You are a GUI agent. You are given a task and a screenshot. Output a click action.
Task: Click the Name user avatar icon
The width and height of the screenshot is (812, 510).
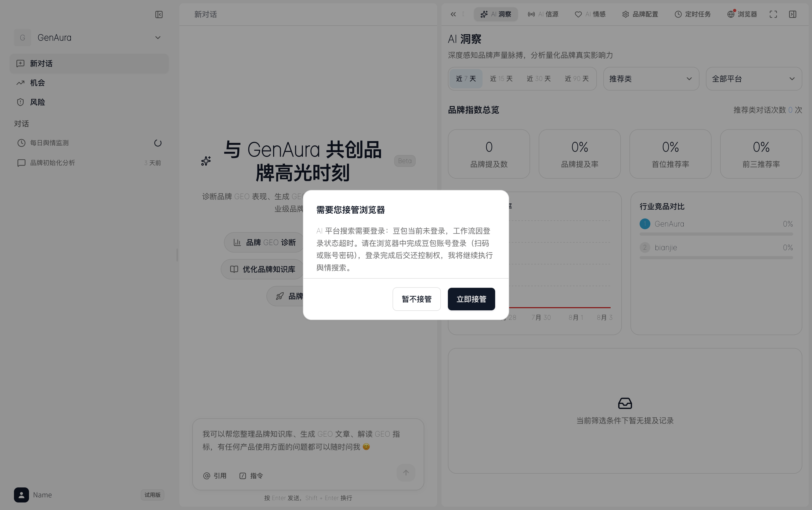(x=21, y=495)
